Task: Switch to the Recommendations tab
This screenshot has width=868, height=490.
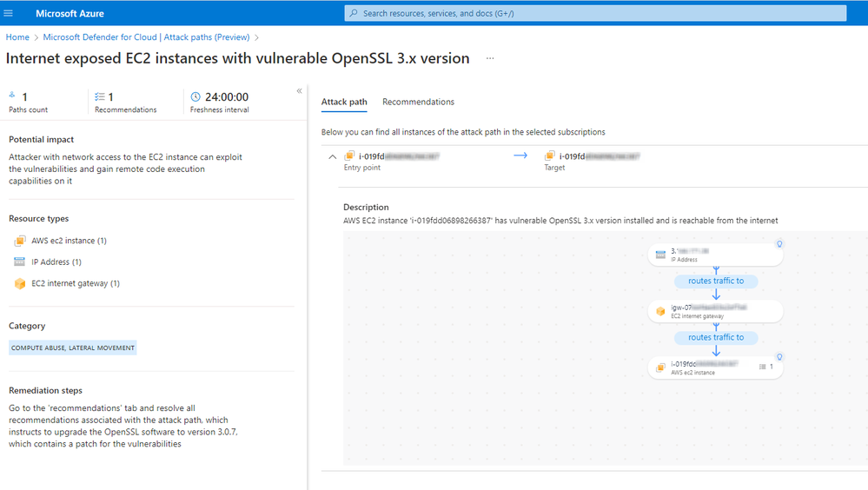Action: click(x=418, y=102)
